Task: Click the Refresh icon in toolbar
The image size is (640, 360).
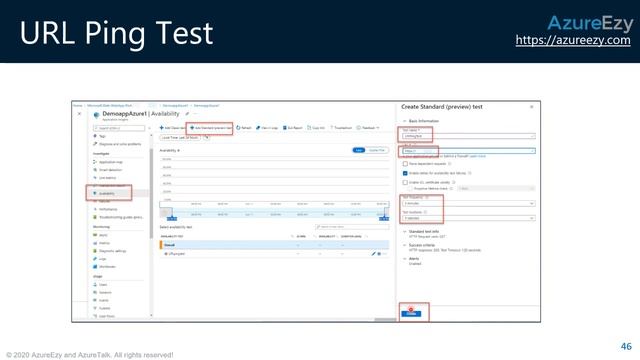Action: (238, 128)
